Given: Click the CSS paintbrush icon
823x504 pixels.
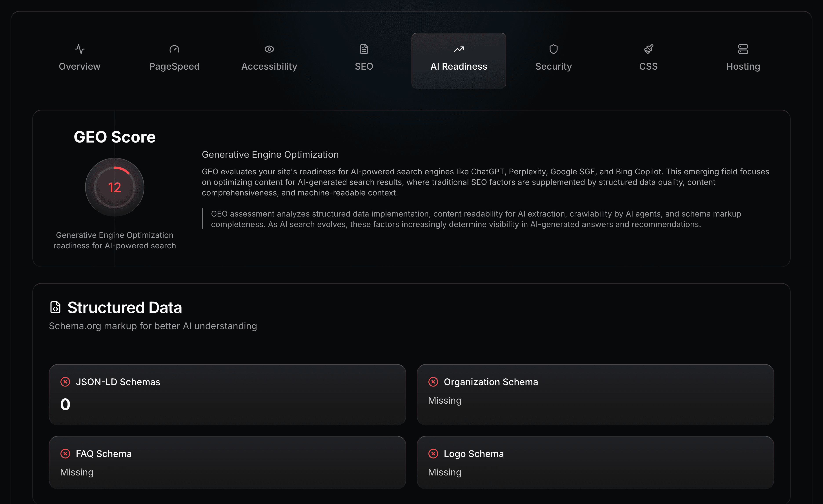Looking at the screenshot, I should 648,49.
